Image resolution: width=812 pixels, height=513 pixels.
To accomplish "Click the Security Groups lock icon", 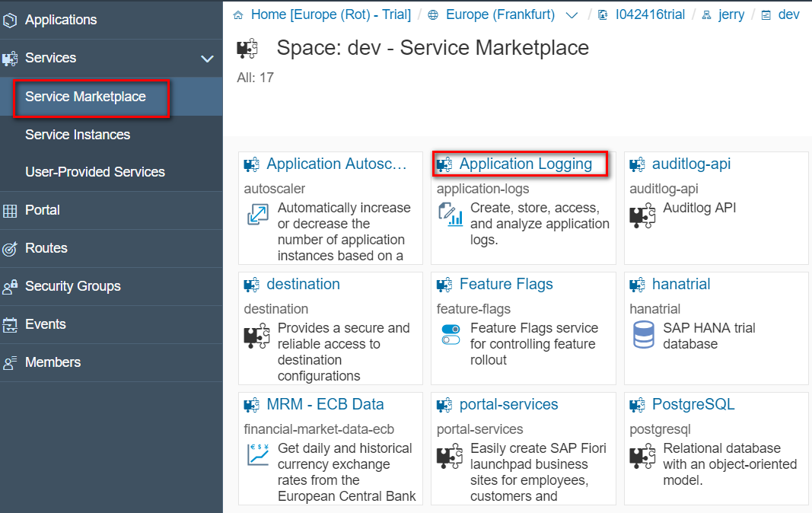I will [11, 287].
